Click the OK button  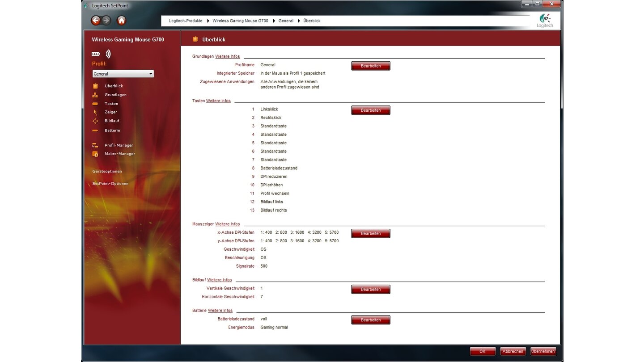pos(483,351)
